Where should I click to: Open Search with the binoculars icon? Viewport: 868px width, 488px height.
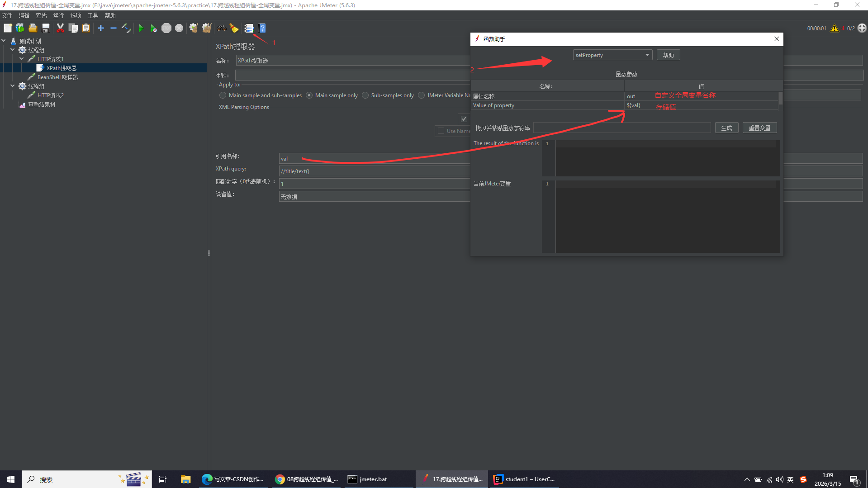[x=221, y=28]
